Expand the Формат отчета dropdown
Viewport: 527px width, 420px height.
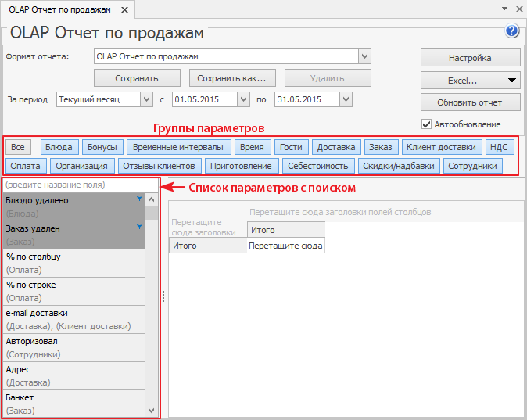pos(364,56)
